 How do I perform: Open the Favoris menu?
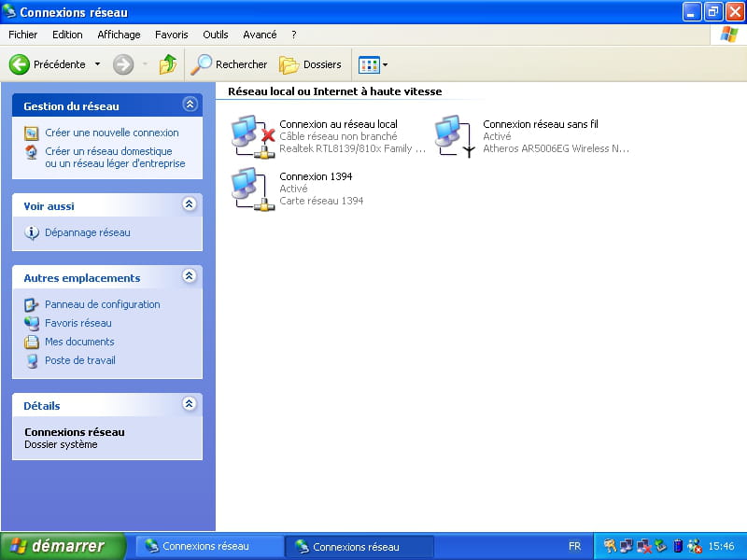coord(172,35)
